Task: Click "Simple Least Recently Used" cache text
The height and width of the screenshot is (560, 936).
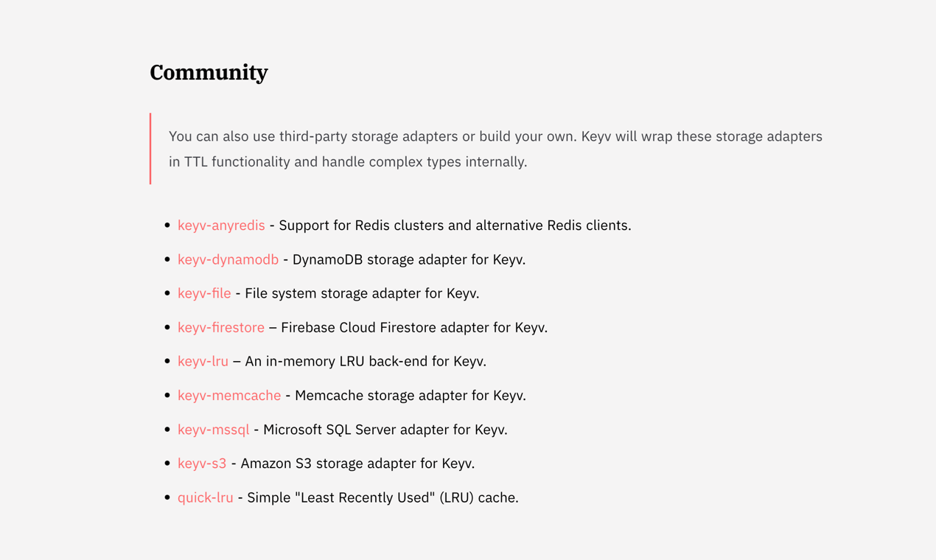Action: 383,497
